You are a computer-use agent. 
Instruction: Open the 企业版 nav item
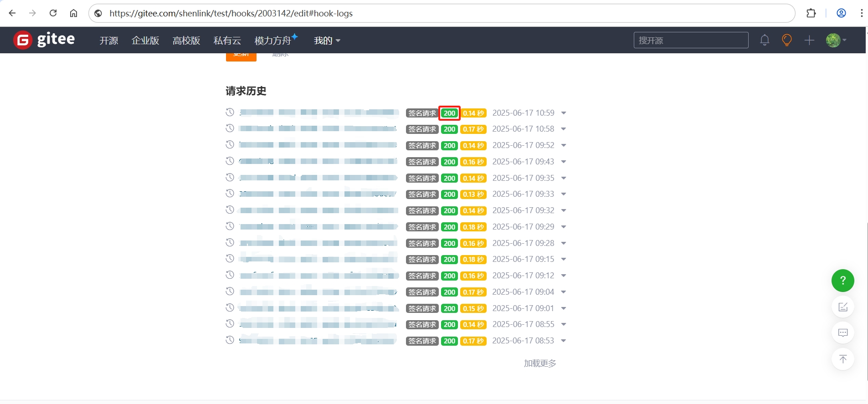tap(145, 41)
